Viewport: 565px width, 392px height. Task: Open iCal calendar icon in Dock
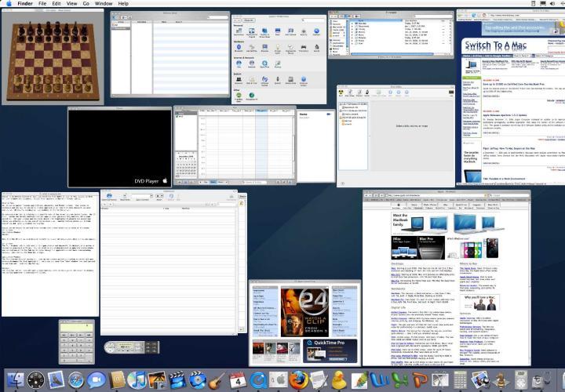coord(239,380)
